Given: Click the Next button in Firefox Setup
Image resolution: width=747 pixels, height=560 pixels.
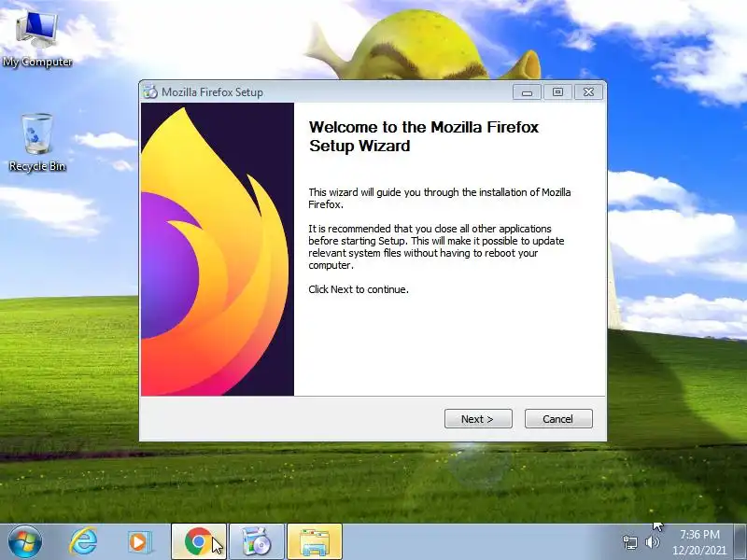Looking at the screenshot, I should pyautogui.click(x=478, y=418).
